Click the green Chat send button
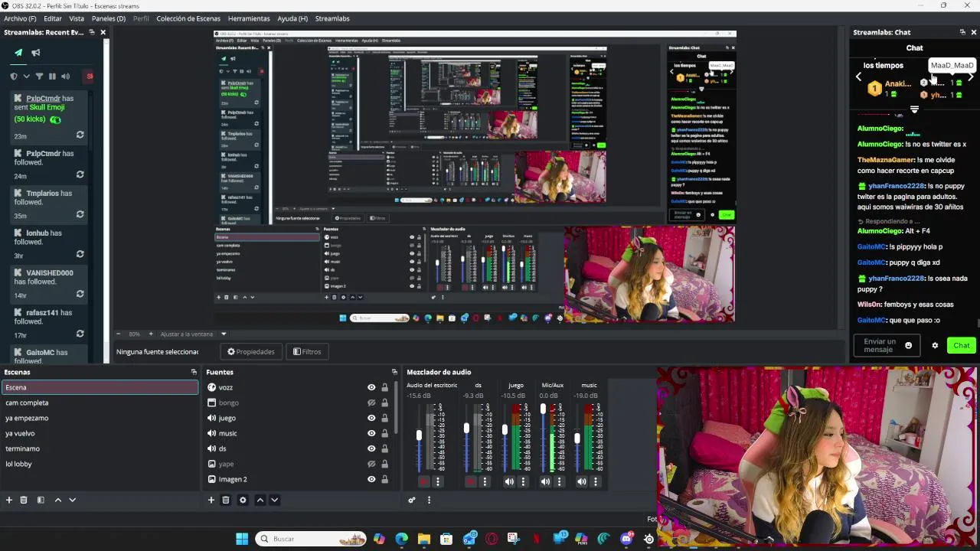The height and width of the screenshot is (551, 980). 961,345
